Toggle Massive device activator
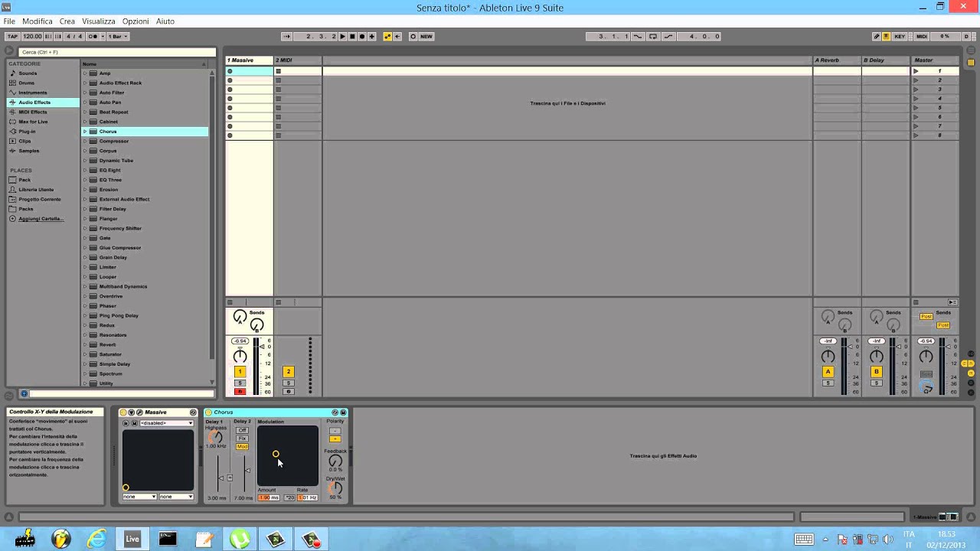 [x=123, y=412]
